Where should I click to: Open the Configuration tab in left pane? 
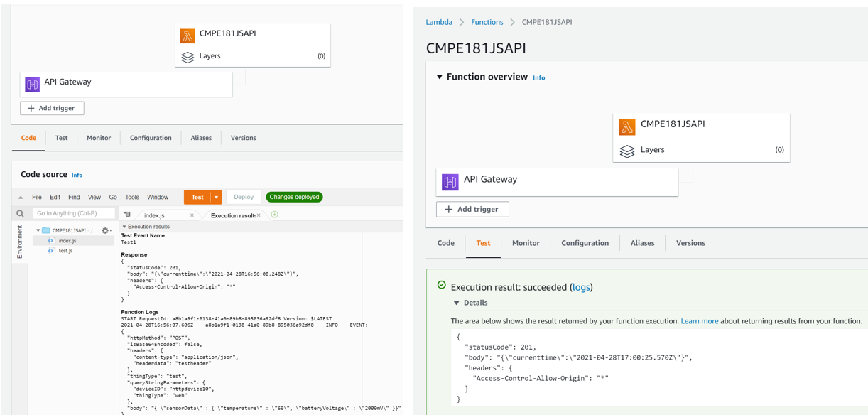pyautogui.click(x=151, y=138)
